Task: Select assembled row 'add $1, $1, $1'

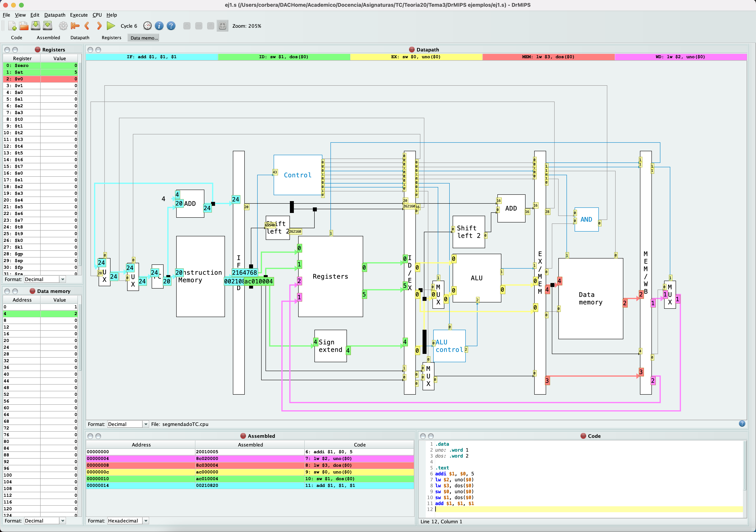Action: pyautogui.click(x=250, y=485)
